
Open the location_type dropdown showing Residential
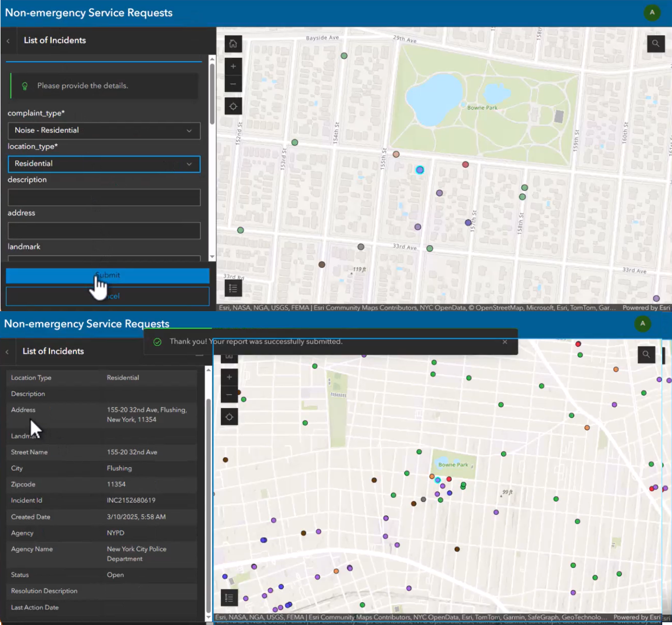104,164
